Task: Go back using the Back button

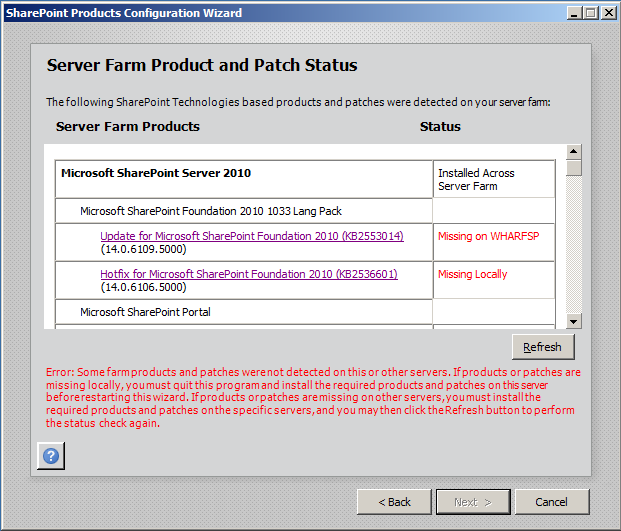Action: point(393,501)
